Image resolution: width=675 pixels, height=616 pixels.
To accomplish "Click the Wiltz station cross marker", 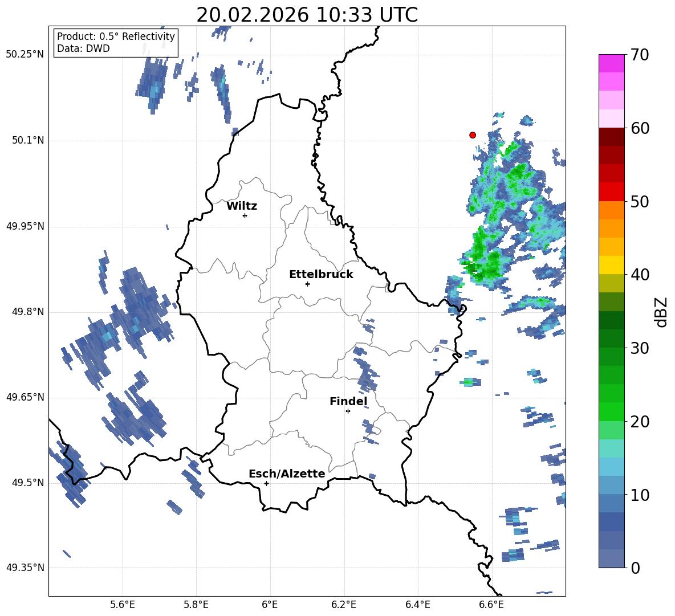I will point(245,215).
